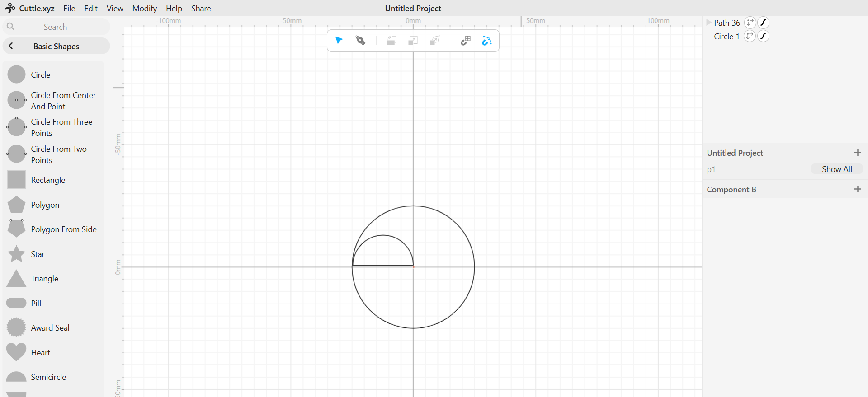Click the Show All button
The height and width of the screenshot is (397, 868).
coord(837,169)
